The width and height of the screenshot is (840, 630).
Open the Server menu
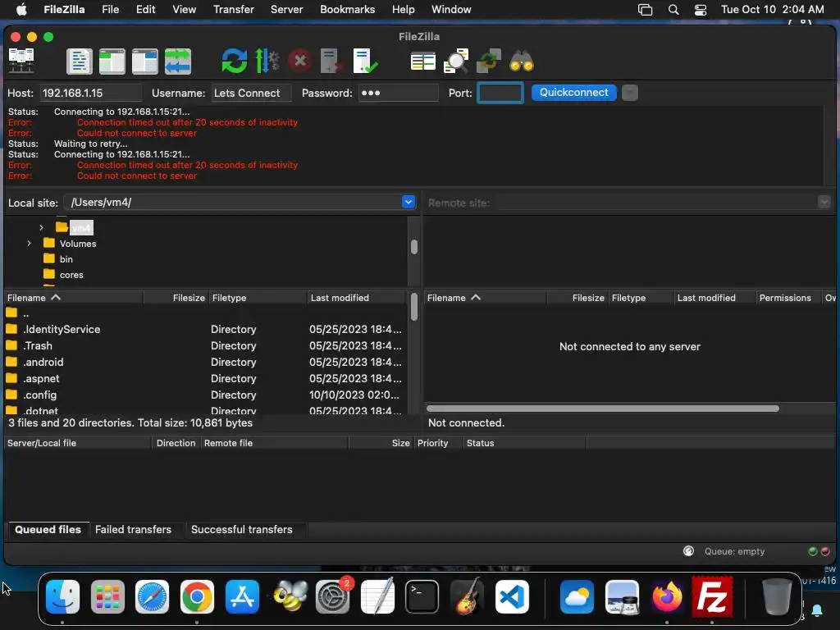[x=286, y=10]
